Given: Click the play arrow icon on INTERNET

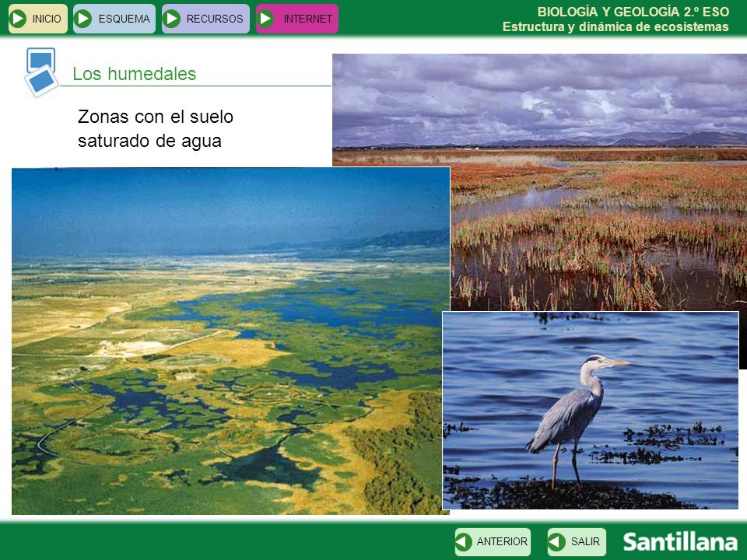Looking at the screenshot, I should 266,19.
